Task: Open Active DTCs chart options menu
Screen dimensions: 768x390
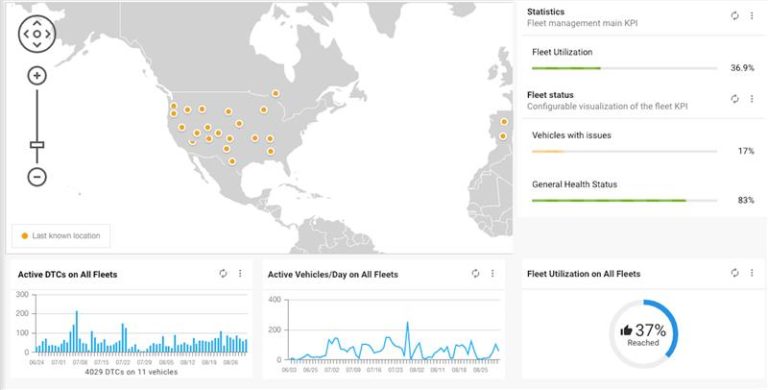Action: [240, 273]
